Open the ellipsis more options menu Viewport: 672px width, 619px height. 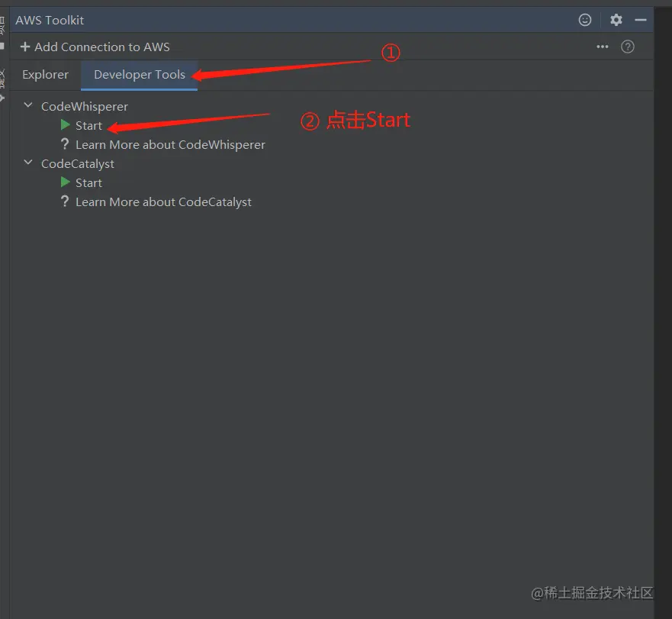602,47
